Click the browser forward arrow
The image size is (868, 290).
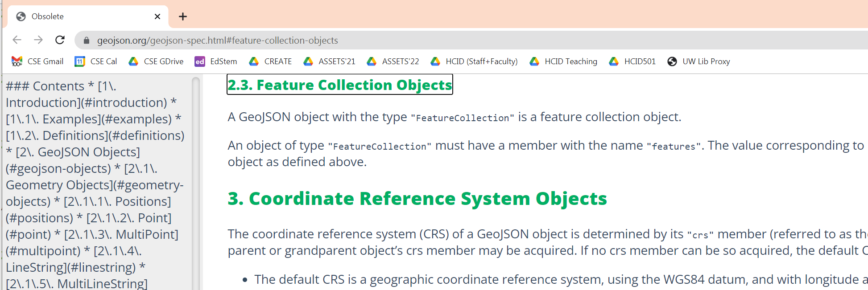click(38, 40)
